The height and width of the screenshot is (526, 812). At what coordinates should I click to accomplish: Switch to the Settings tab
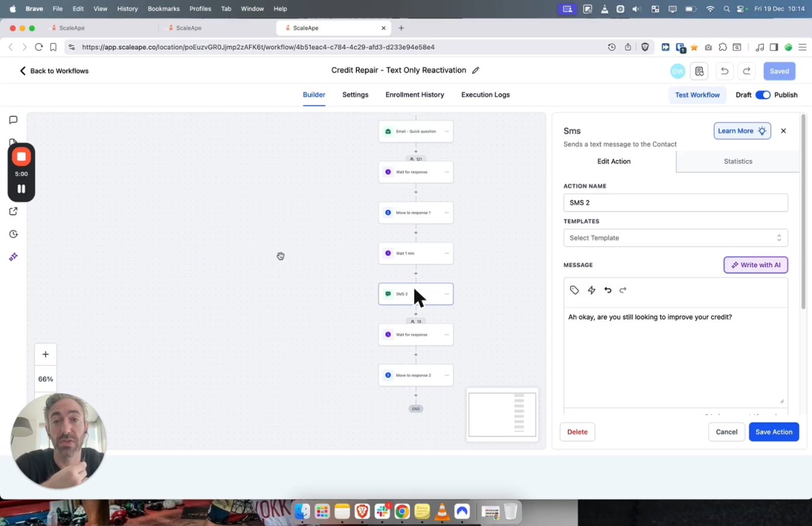(355, 95)
